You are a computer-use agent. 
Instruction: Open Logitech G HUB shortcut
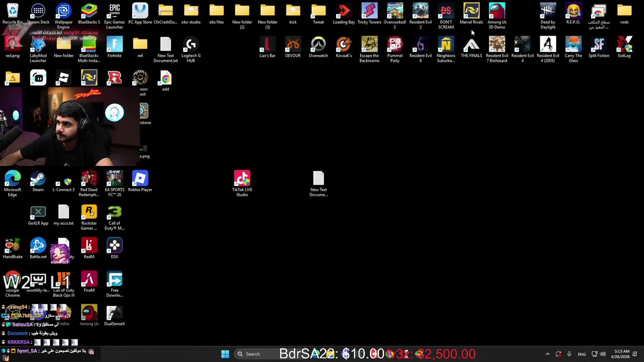tap(191, 50)
